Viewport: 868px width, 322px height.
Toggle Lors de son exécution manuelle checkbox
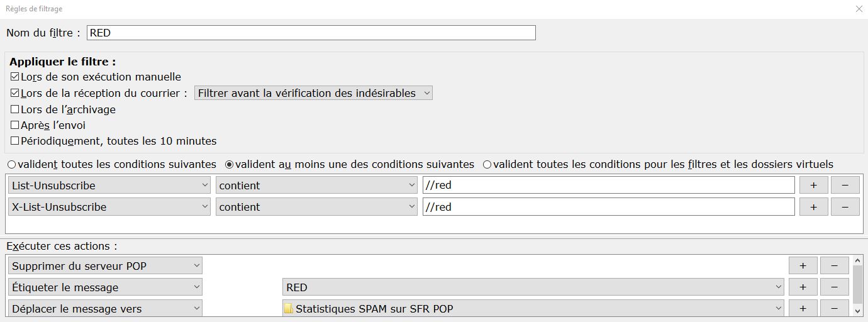[x=15, y=77]
